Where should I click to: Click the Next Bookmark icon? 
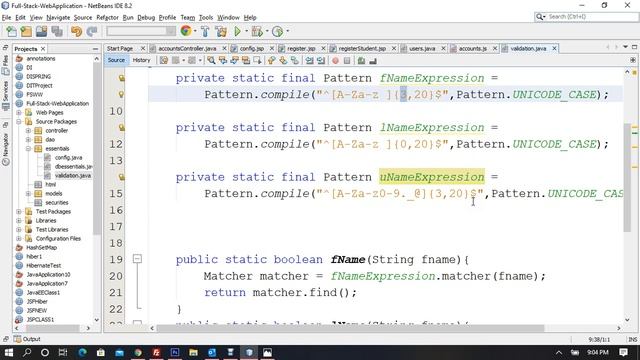coord(283,60)
